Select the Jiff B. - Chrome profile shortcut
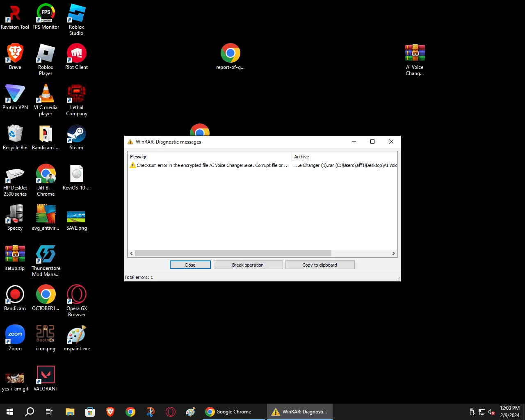Screen dimensions: 525x420 point(46,181)
